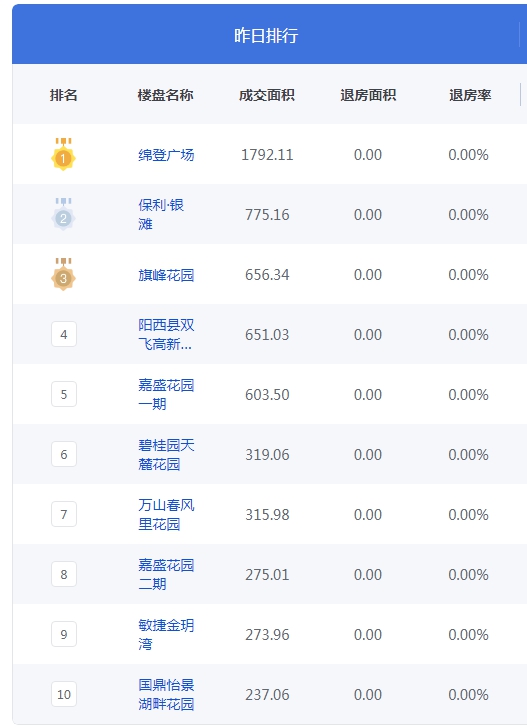Click the rank 10 number badge

pyautogui.click(x=64, y=694)
